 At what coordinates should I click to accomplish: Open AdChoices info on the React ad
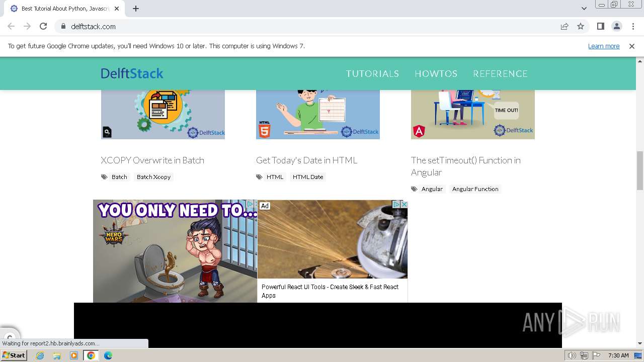[x=396, y=204]
